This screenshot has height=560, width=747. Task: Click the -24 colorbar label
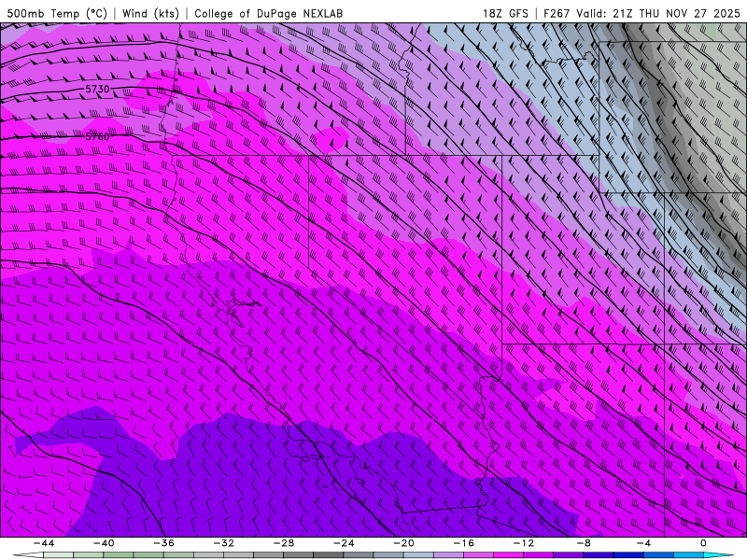click(344, 543)
